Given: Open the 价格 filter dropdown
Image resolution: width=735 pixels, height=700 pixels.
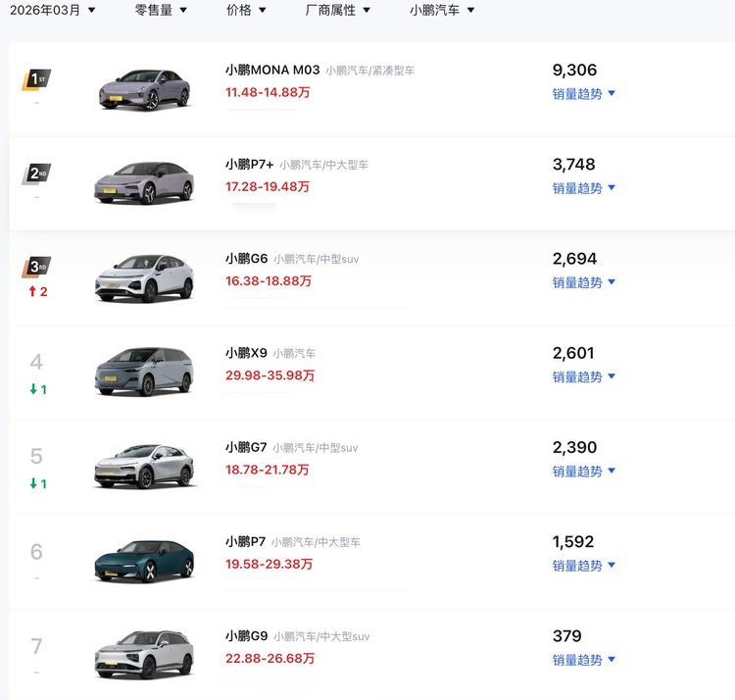Looking at the screenshot, I should 246,10.
